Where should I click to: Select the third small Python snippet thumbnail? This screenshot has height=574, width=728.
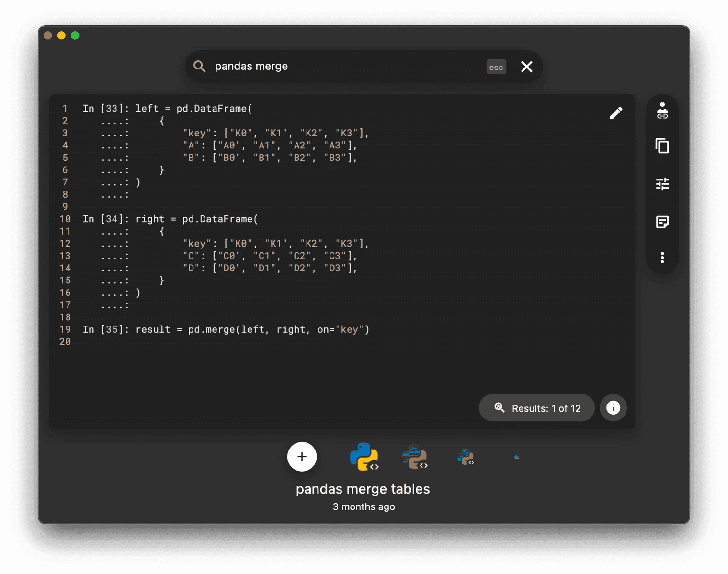pos(466,457)
